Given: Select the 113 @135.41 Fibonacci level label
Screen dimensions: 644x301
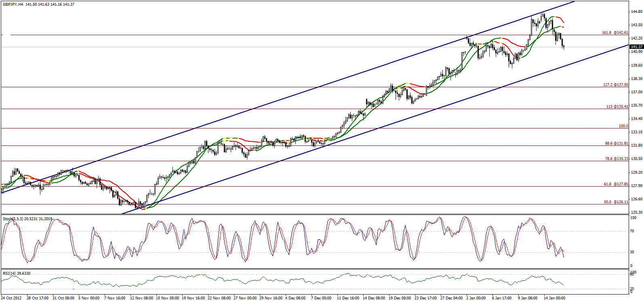Looking at the screenshot, I should click(617, 107).
